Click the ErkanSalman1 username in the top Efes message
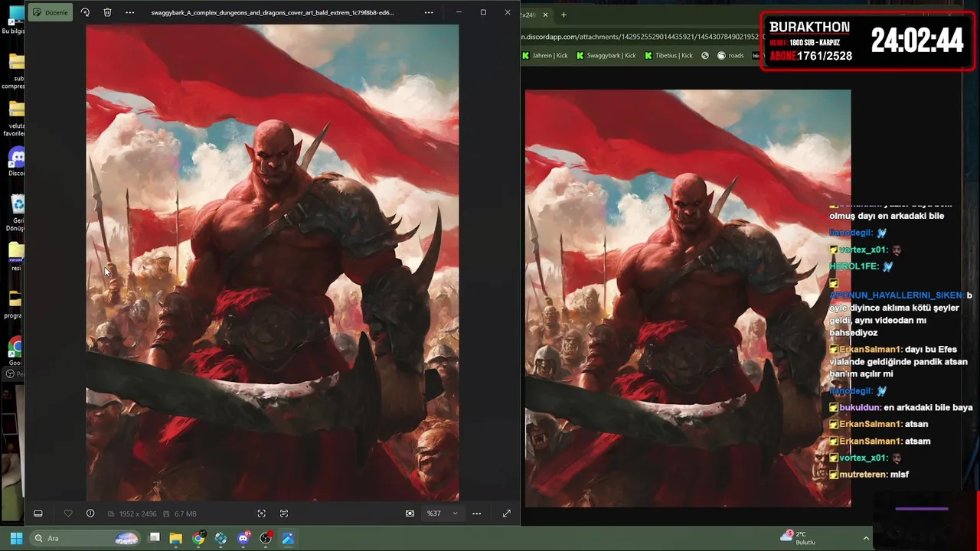 871,349
